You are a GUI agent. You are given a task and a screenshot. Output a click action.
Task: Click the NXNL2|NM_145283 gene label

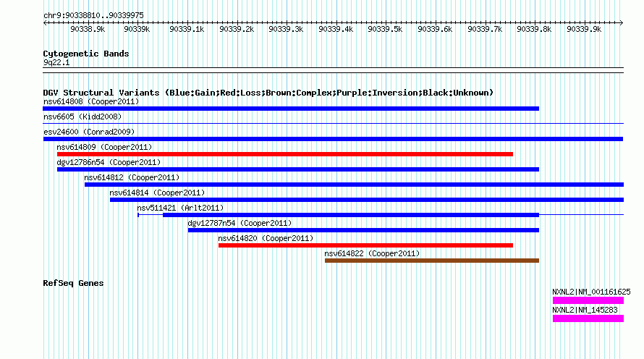point(585,310)
